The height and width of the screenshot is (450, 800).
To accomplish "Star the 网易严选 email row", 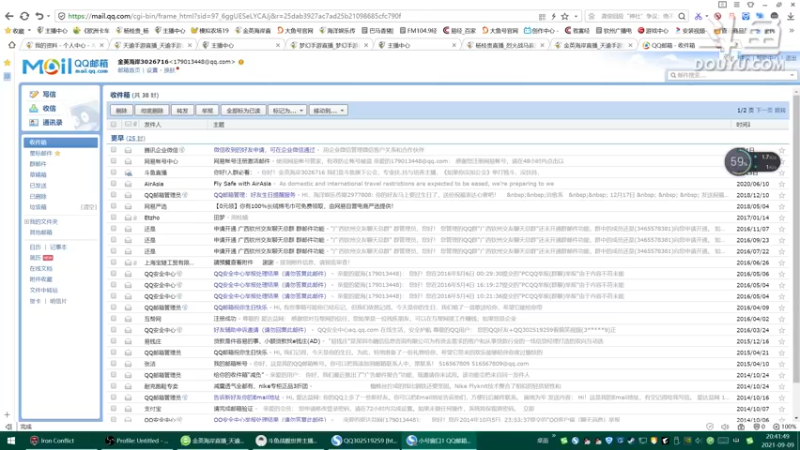I will (x=782, y=206).
